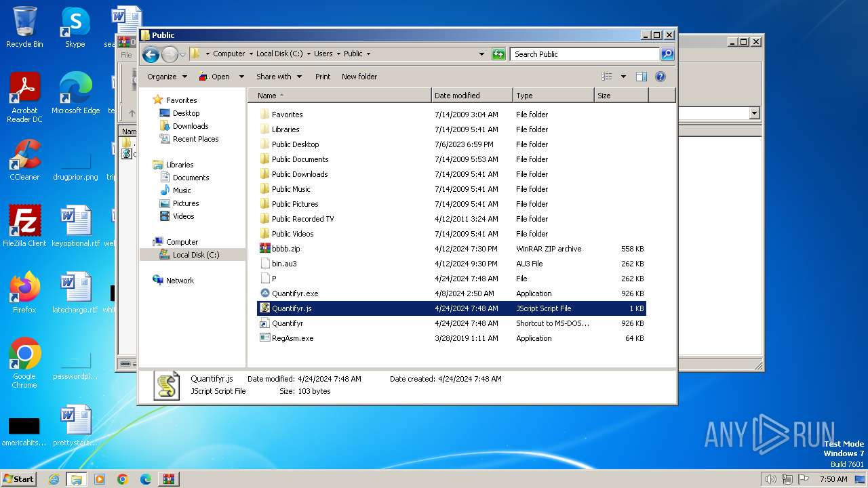Sort by Date modified column header

[472, 96]
